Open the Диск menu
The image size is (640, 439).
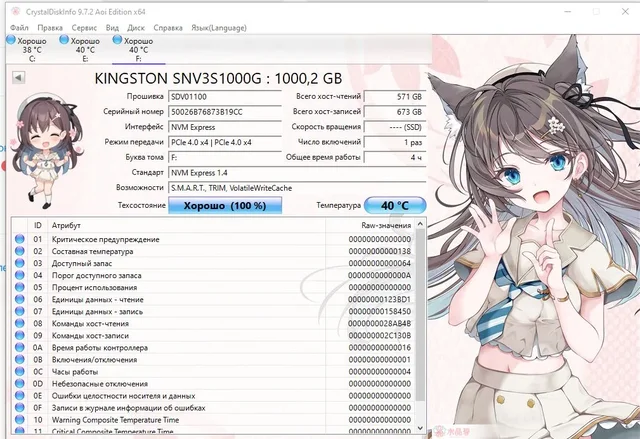(x=136, y=27)
